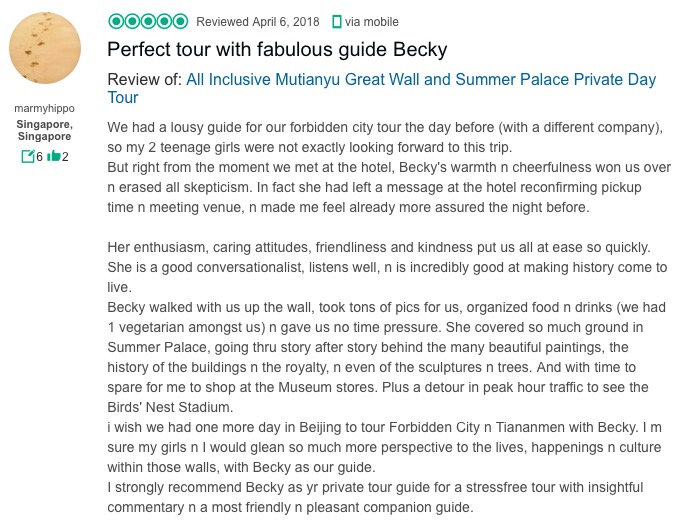Image resolution: width=694 pixels, height=522 pixels.
Task: Click the 'Reviewed April 6, 2018' date
Action: [x=259, y=21]
